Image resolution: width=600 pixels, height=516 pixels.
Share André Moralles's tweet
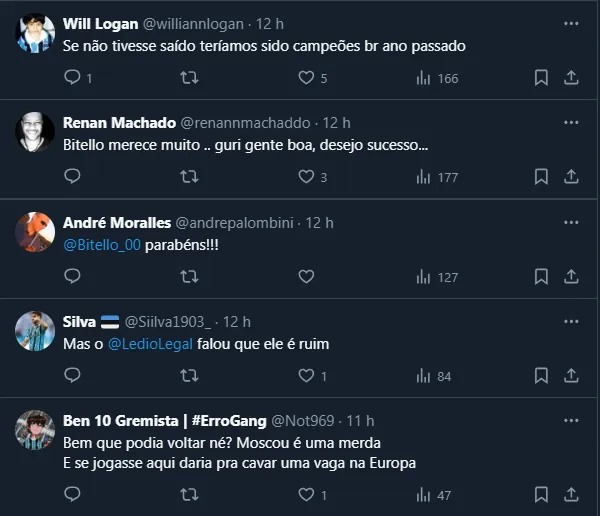coord(571,277)
